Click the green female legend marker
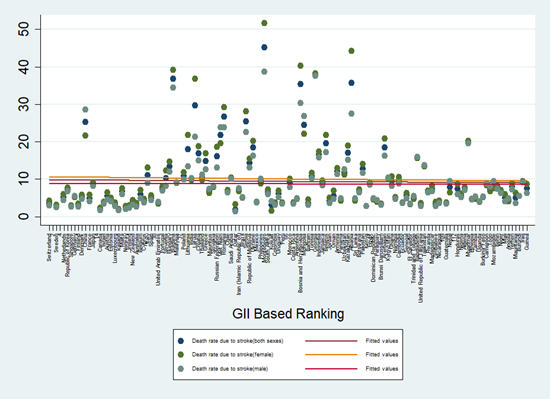This screenshot has width=550, height=399. [x=181, y=354]
